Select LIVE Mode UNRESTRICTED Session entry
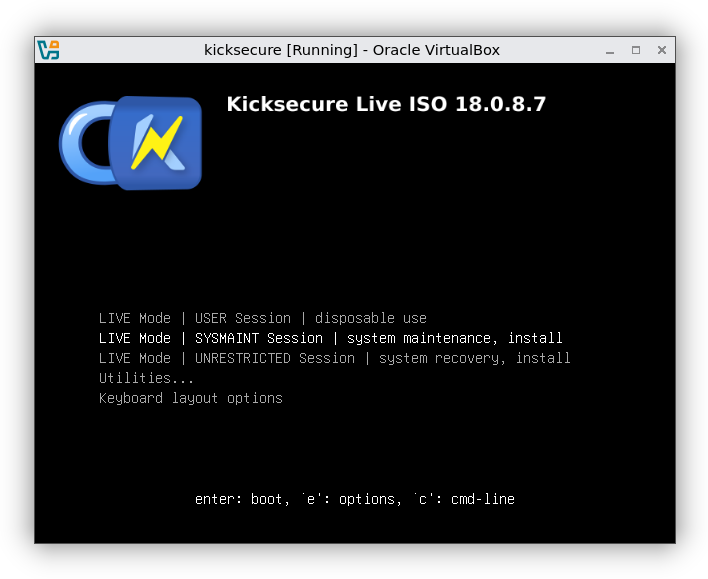The height and width of the screenshot is (579, 708). pyautogui.click(x=335, y=358)
